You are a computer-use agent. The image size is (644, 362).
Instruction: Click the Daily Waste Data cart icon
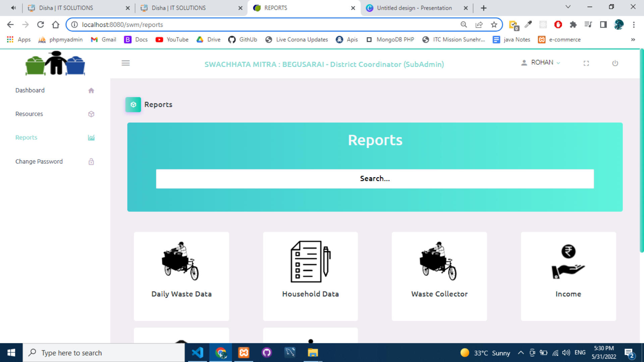point(181,262)
